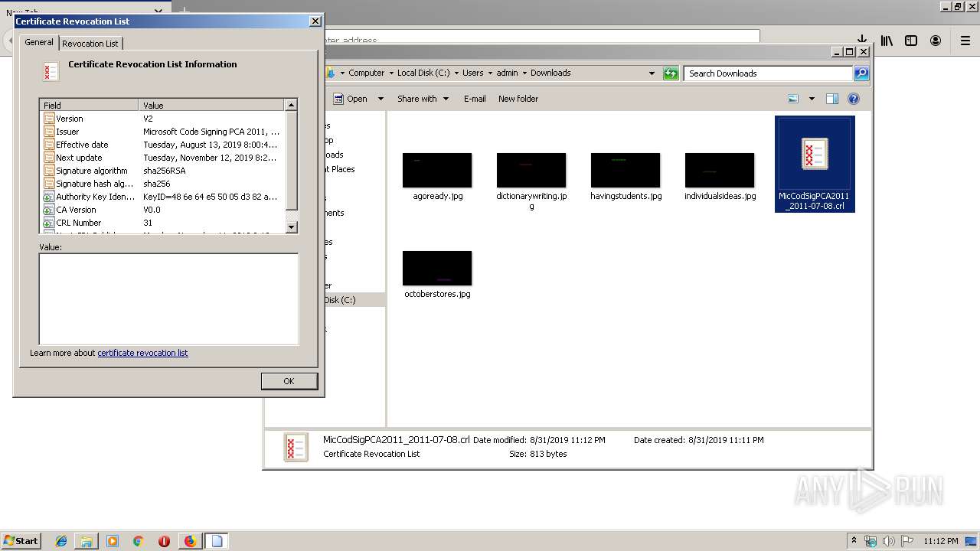Click the Open button in Explorer toolbar

(351, 99)
